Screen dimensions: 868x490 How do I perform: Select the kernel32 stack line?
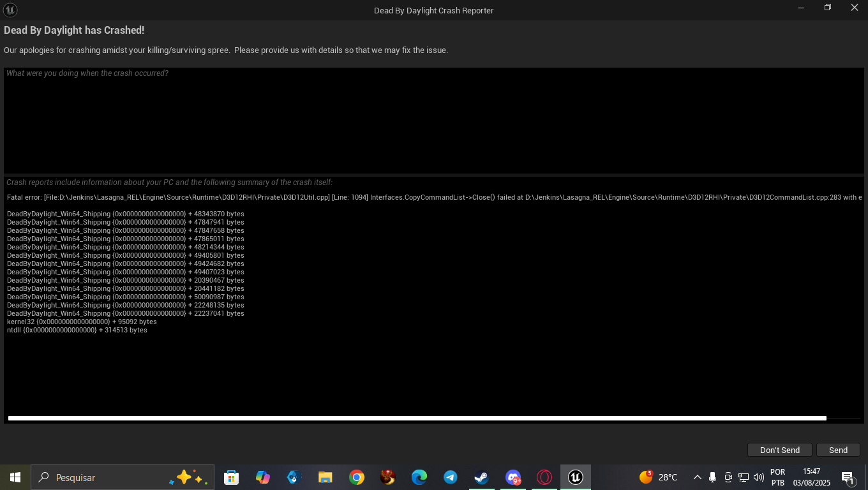[x=82, y=322]
